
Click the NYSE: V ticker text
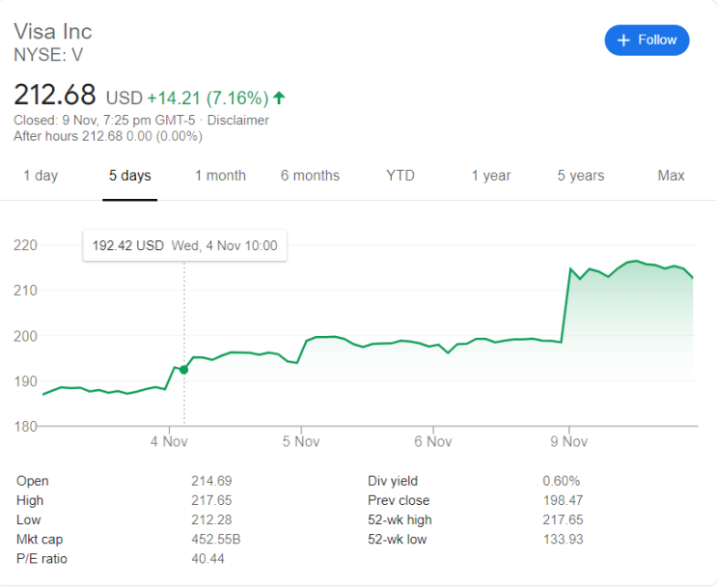[48, 55]
